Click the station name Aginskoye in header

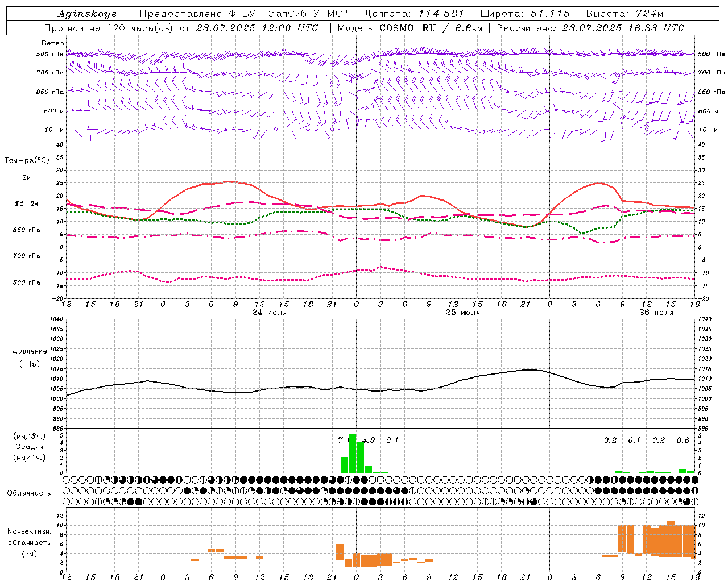(x=87, y=14)
